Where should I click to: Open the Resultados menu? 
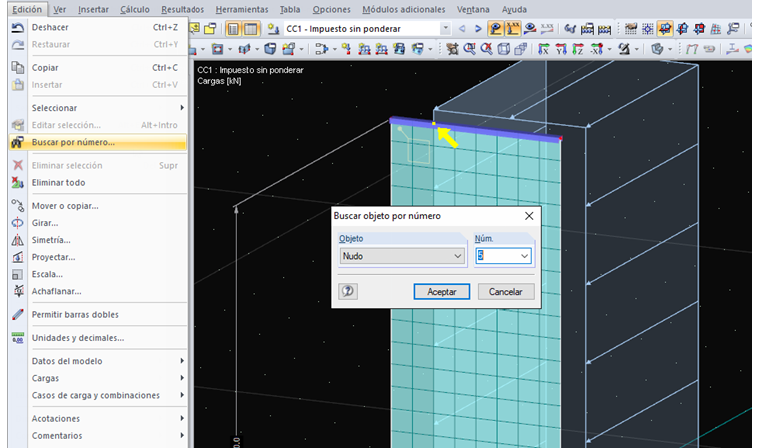click(x=182, y=9)
